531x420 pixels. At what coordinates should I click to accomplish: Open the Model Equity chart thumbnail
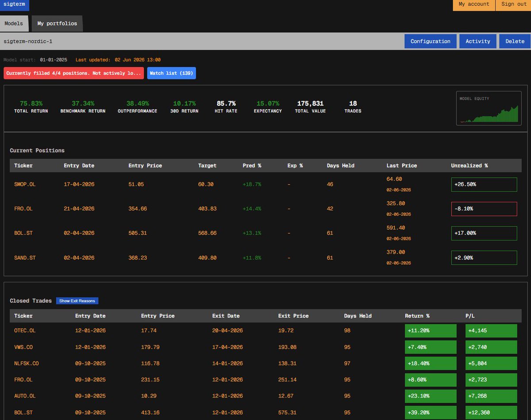(x=489, y=108)
